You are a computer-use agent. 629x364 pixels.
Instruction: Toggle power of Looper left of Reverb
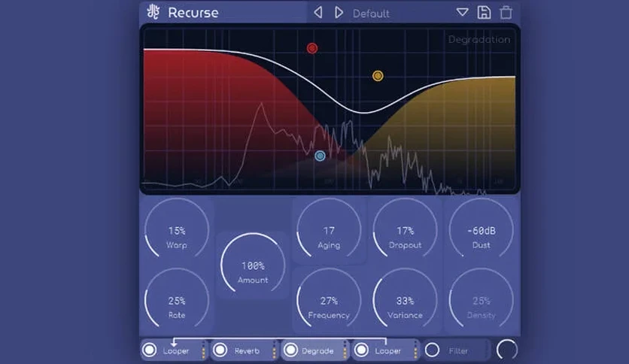click(x=150, y=350)
